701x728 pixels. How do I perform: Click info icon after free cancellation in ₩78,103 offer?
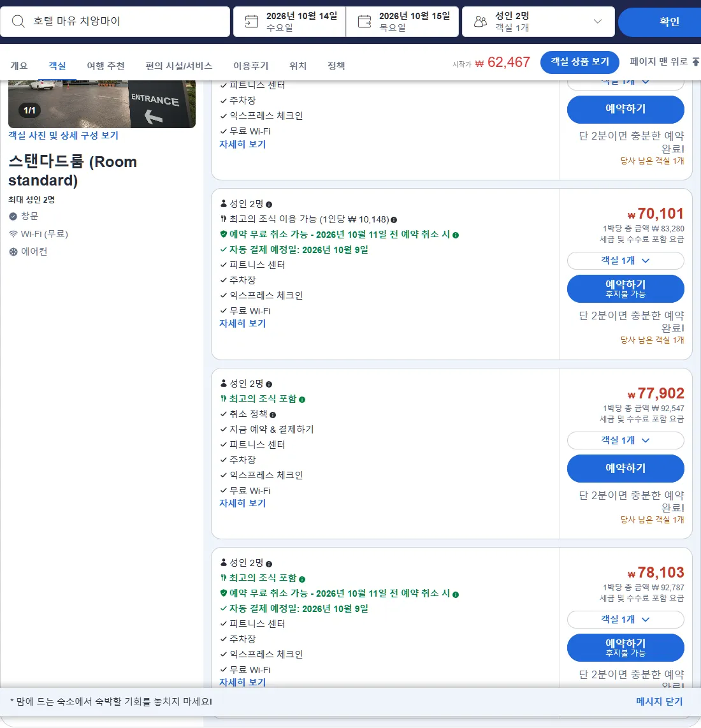pos(456,594)
